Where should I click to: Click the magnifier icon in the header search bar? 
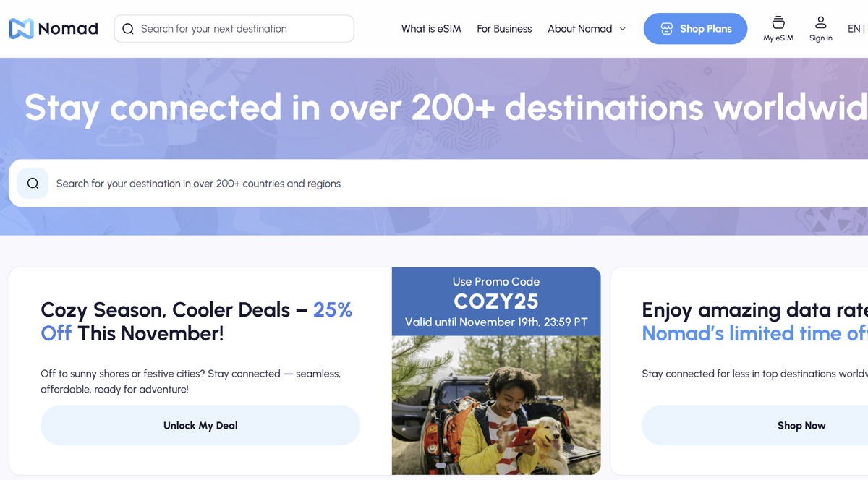click(x=128, y=29)
